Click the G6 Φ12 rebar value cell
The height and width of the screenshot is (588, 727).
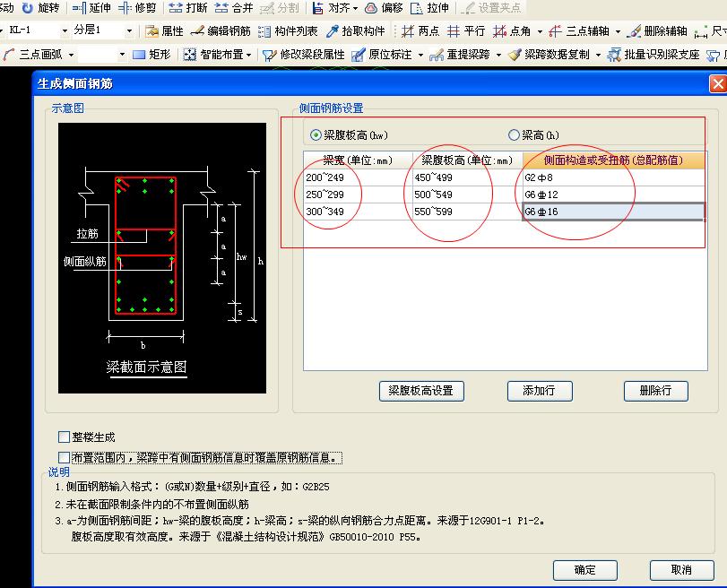(x=614, y=195)
